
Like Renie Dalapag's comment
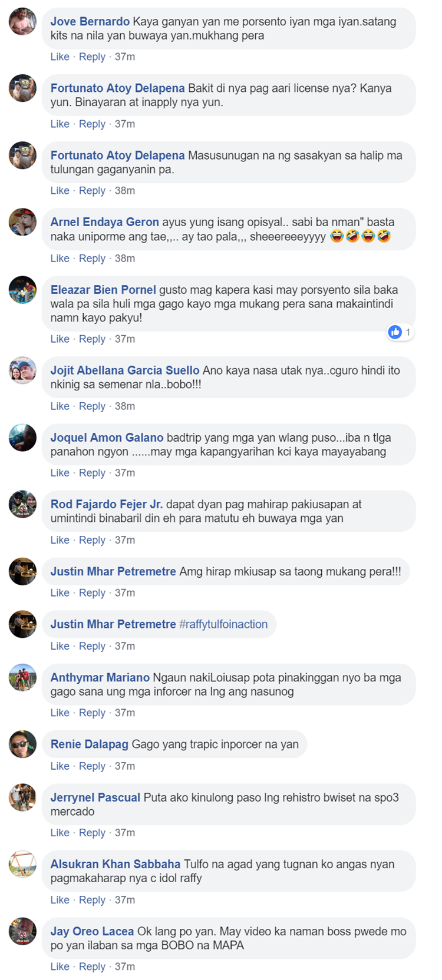click(60, 766)
